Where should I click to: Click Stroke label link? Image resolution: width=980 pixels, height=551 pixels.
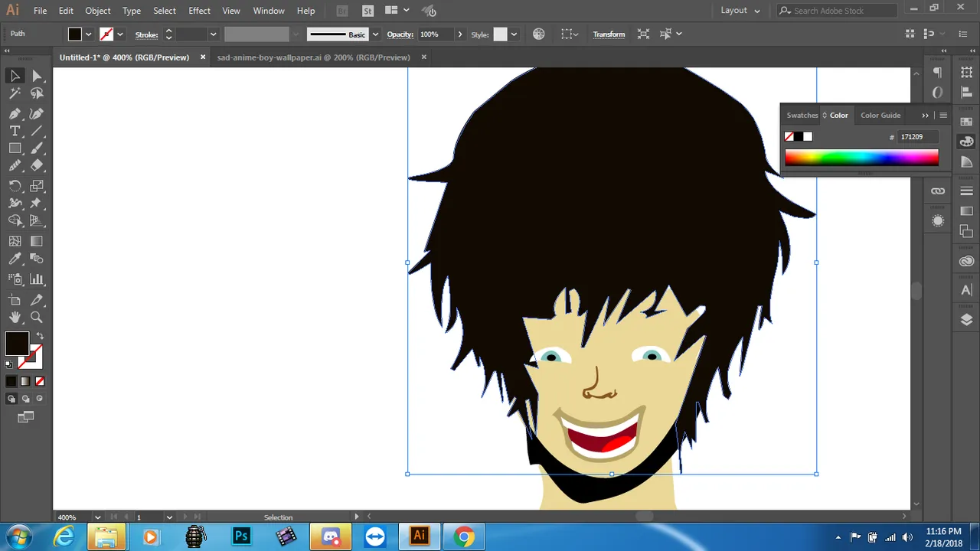point(146,34)
